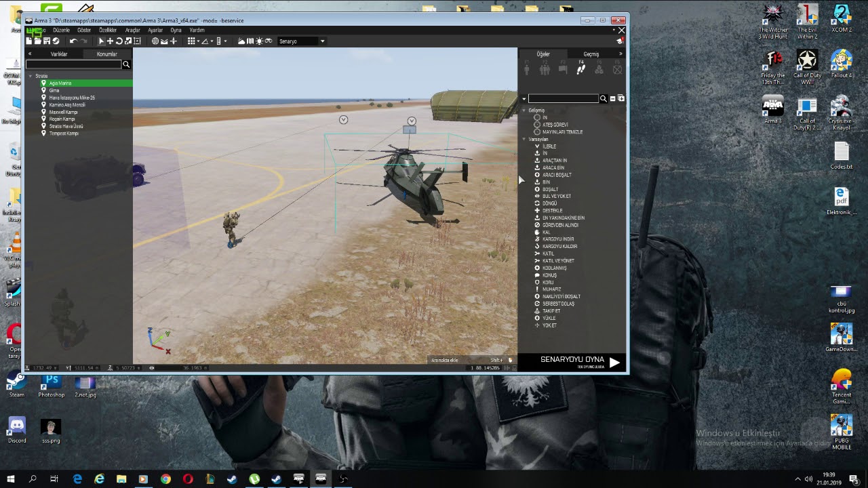Open the weather cloud settings icon
868x488 pixels.
point(241,41)
